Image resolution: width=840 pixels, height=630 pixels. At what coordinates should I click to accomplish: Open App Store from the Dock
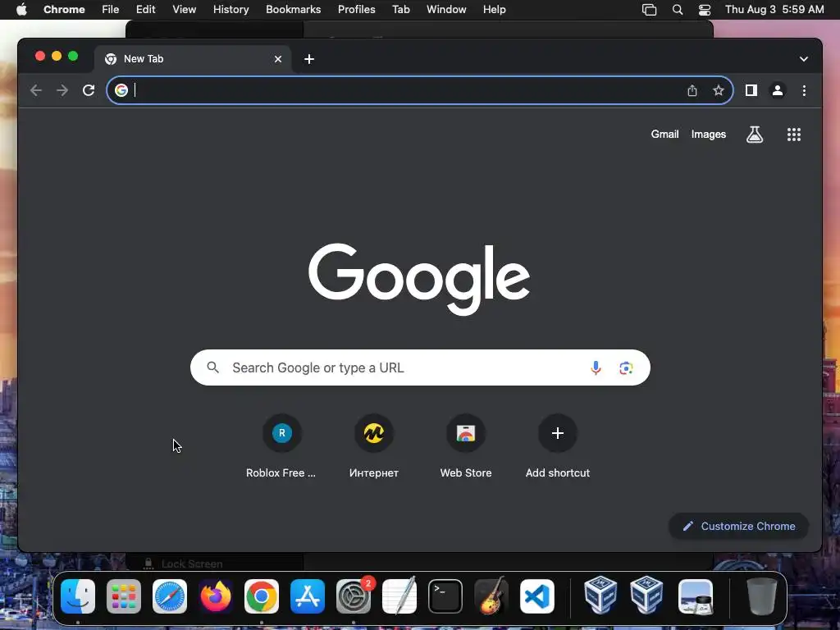pos(308,596)
